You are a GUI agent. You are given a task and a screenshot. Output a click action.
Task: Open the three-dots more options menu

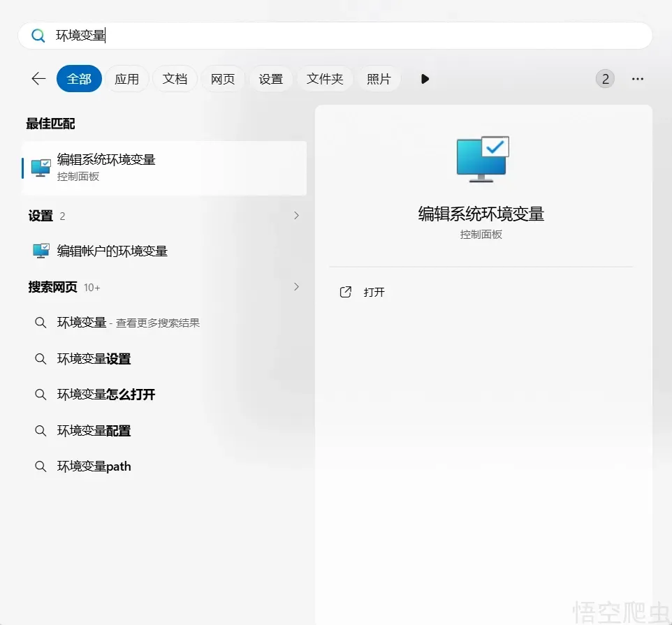tap(637, 79)
